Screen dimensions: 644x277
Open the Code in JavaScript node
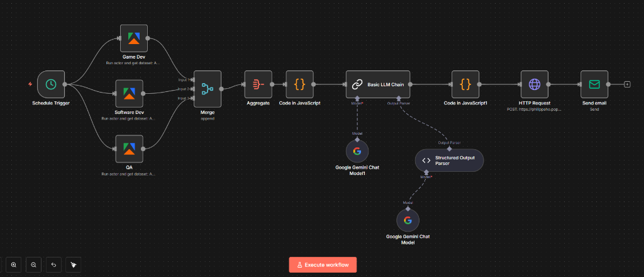point(300,84)
